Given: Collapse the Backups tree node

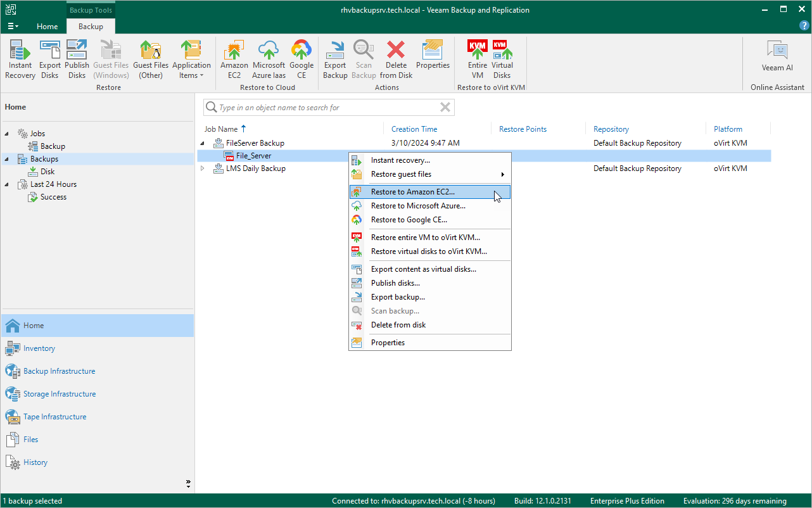Looking at the screenshot, I should [7, 159].
